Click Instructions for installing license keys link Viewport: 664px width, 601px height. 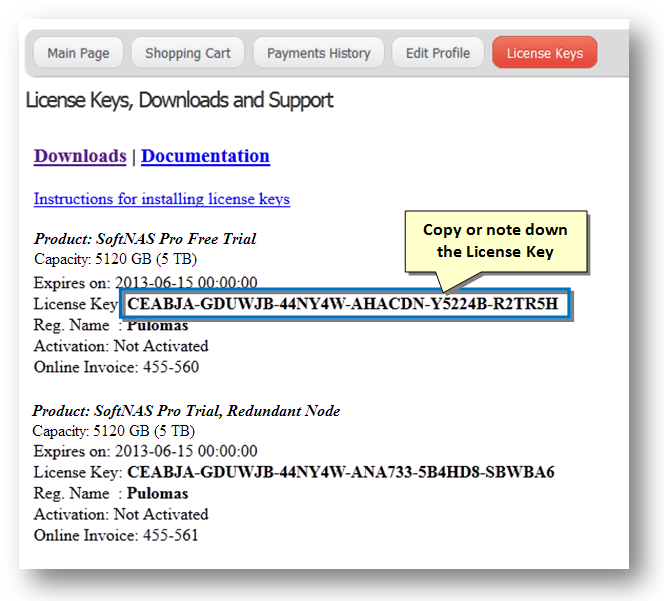click(162, 199)
